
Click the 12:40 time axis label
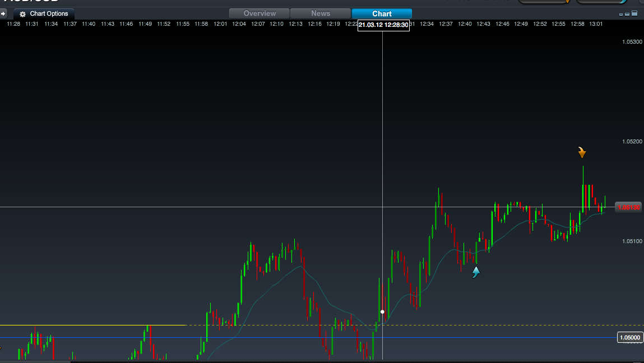point(465,24)
